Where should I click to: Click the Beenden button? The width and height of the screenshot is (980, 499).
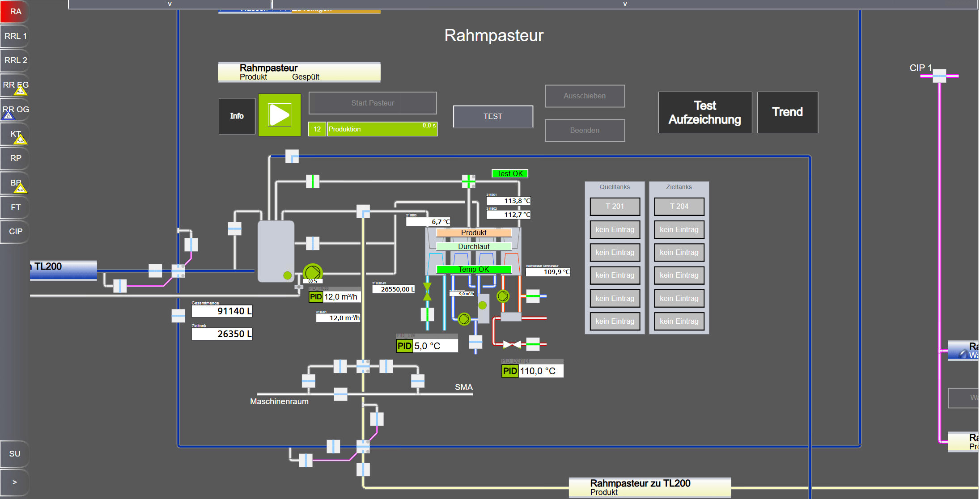585,130
